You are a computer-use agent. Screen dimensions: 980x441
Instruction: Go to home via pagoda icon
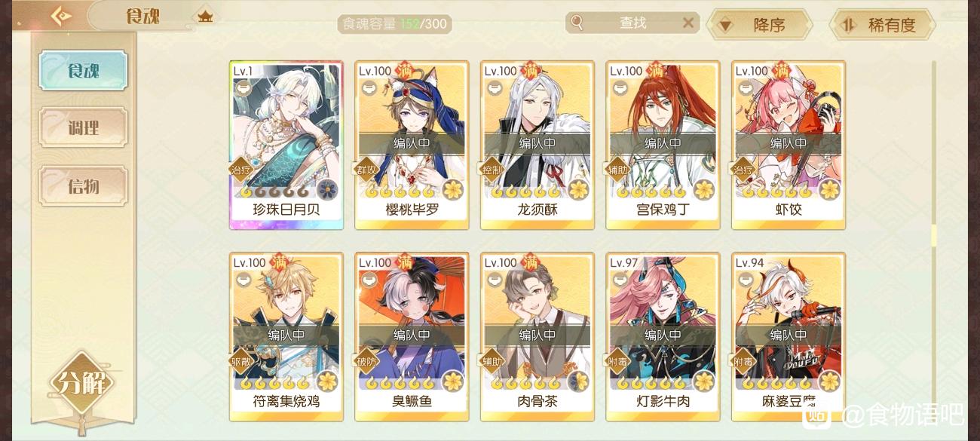tap(204, 16)
